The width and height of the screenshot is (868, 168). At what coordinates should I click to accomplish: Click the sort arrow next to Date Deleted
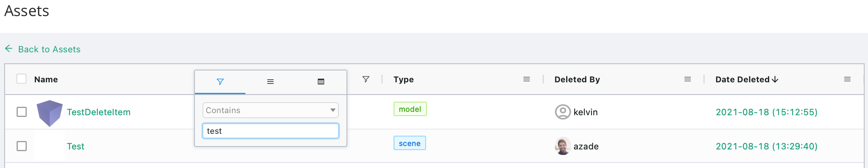point(775,79)
